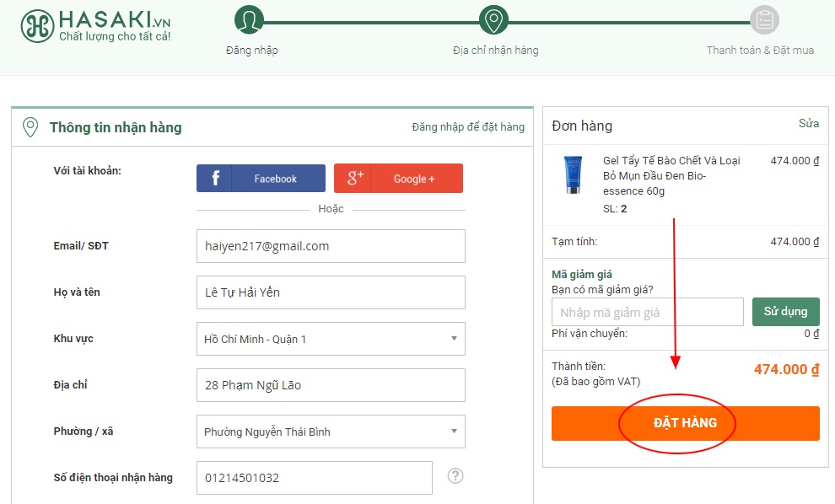Click the help question mark beside phone field
835x504 pixels.
[455, 476]
